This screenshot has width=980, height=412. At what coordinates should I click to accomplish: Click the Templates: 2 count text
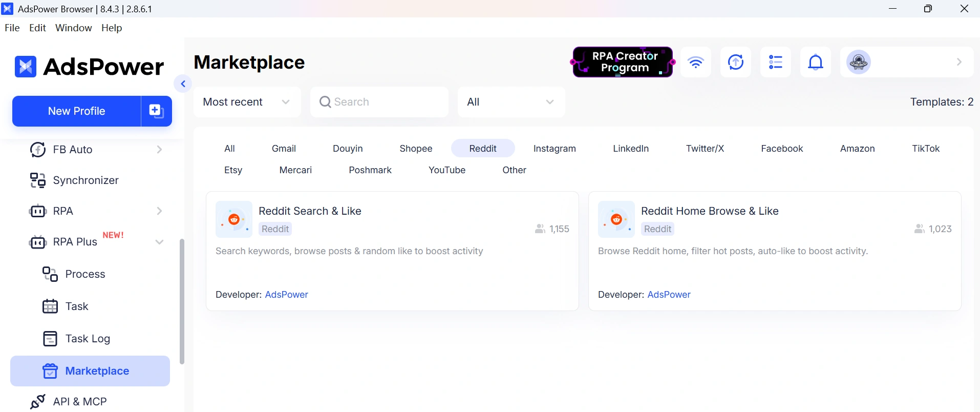(x=942, y=102)
